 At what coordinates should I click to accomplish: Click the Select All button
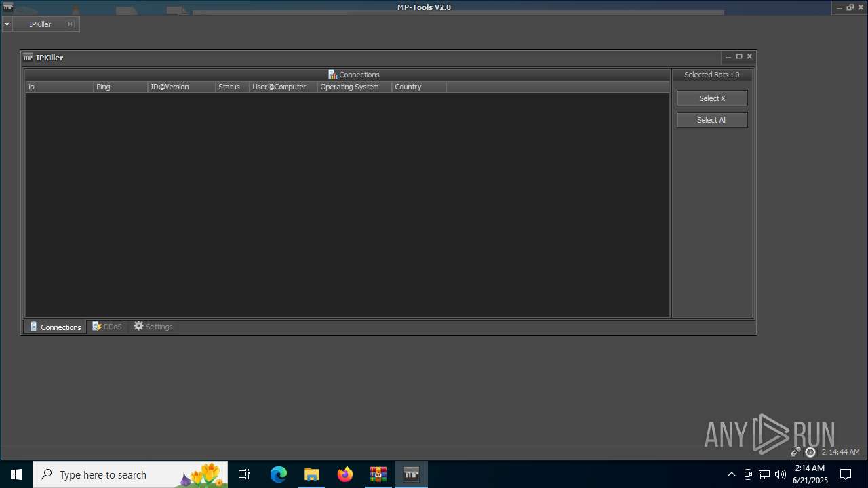pyautogui.click(x=712, y=120)
